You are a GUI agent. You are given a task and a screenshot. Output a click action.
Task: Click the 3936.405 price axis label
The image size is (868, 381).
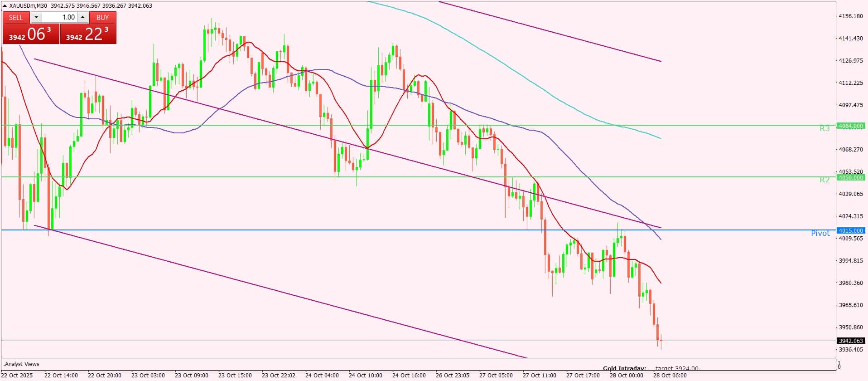[x=851, y=350]
